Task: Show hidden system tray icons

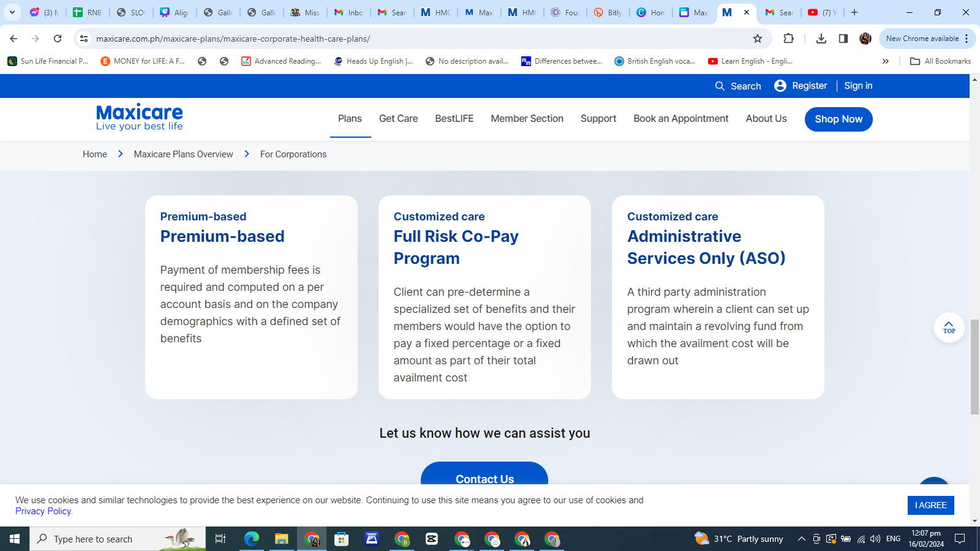Action: (x=801, y=539)
